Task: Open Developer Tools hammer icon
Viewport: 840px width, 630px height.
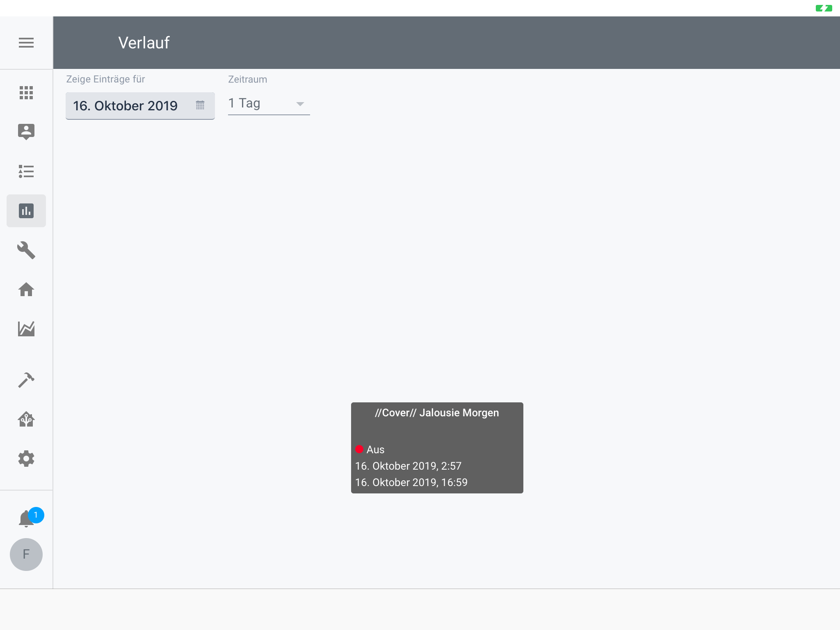Action: click(x=26, y=380)
